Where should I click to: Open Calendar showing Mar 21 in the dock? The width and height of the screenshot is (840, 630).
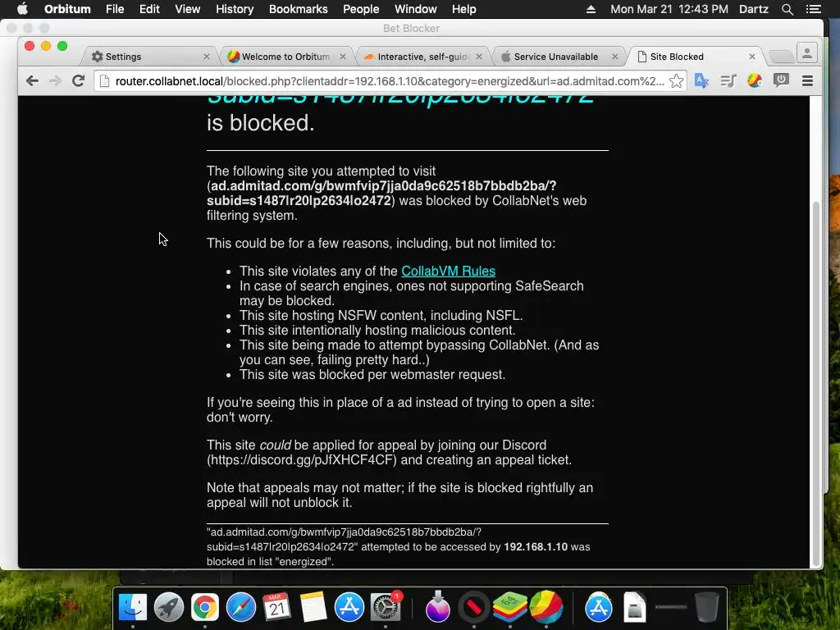coord(277,608)
